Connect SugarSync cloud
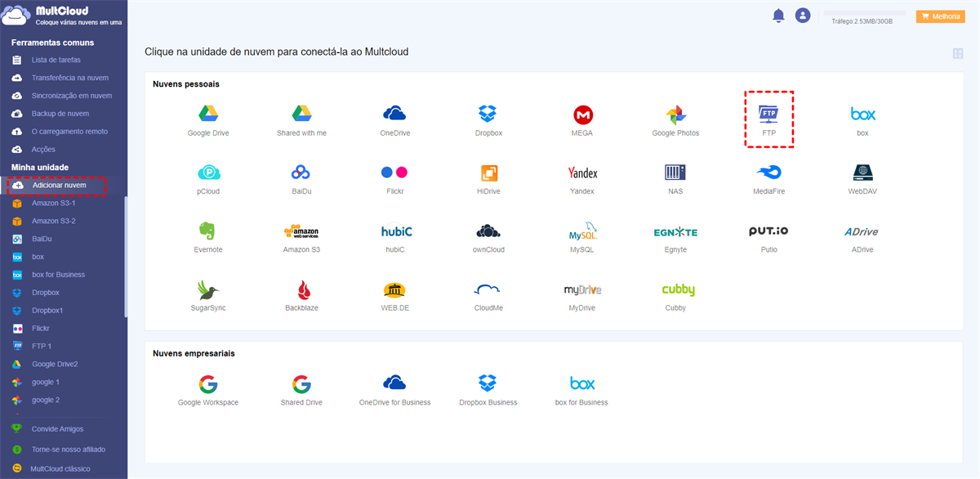The image size is (980, 479). pyautogui.click(x=208, y=296)
